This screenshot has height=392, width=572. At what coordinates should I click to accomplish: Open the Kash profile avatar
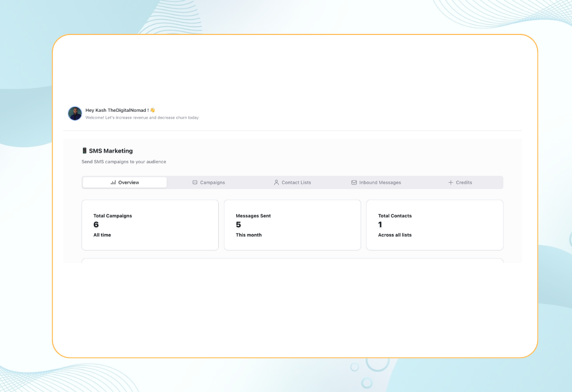(x=75, y=113)
